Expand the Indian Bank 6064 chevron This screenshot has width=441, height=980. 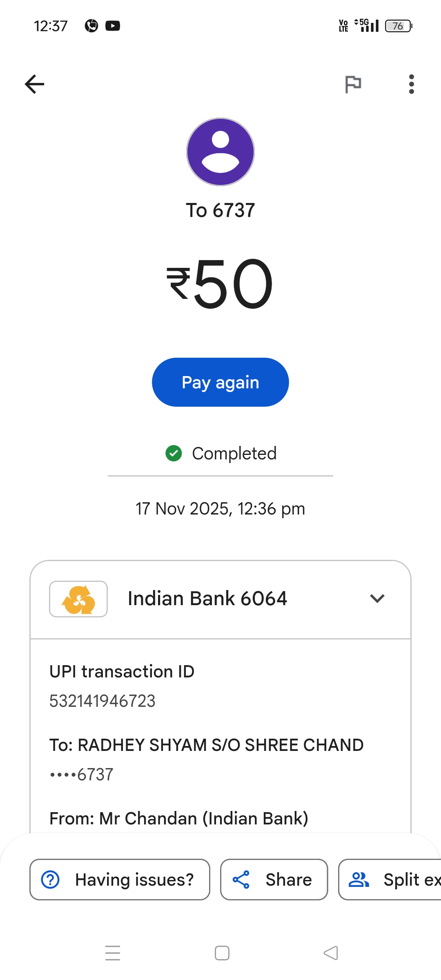[377, 599]
